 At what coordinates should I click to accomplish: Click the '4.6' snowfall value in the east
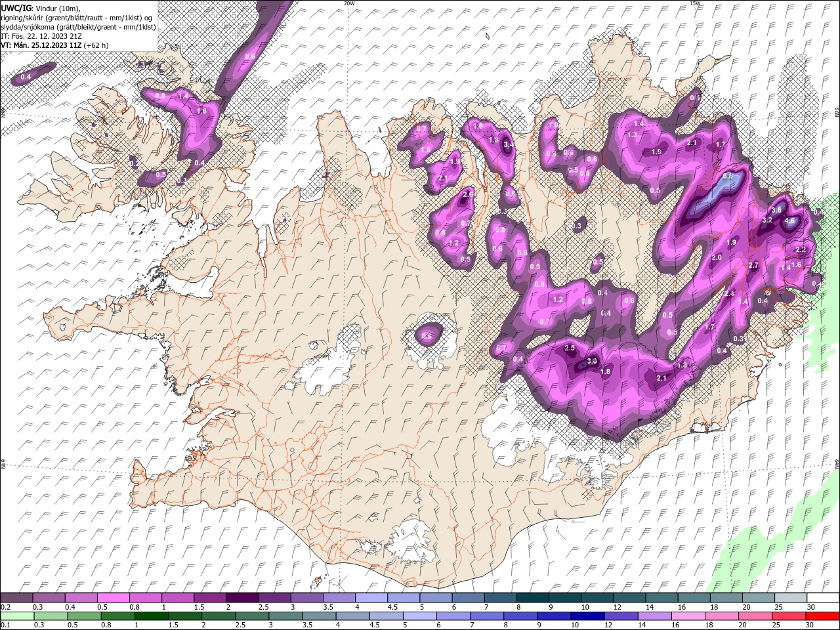coord(789,221)
